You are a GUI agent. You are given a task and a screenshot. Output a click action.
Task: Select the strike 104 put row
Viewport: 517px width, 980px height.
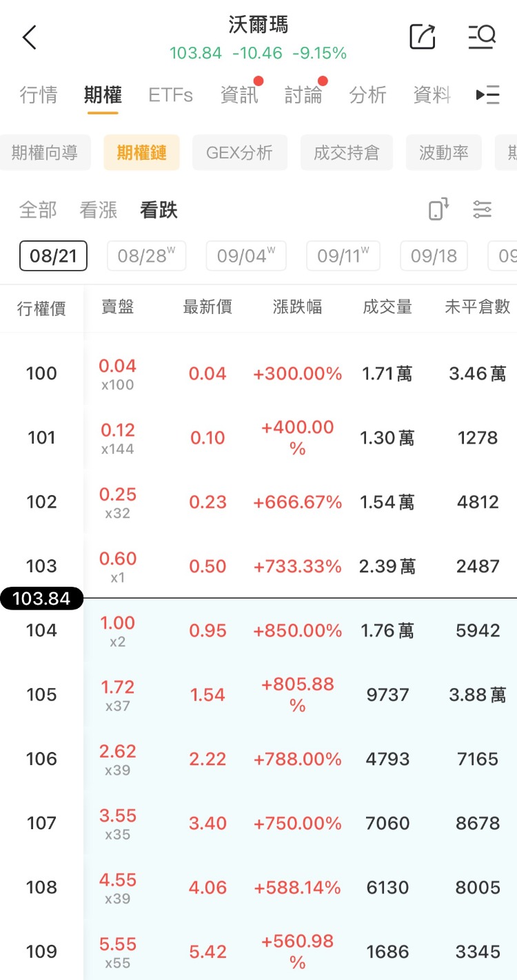tap(258, 630)
